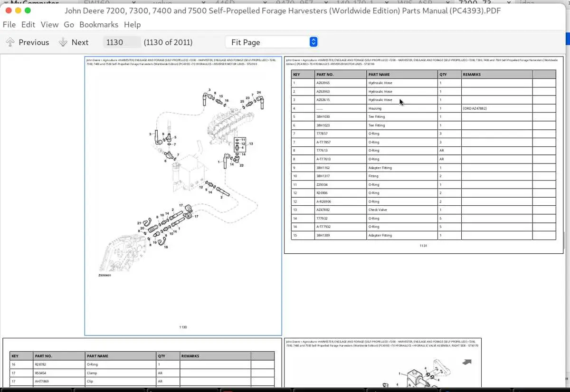Click the hydraulic valve assembly diagram page at bottom right
This screenshot has width=570, height=392.
383,362
